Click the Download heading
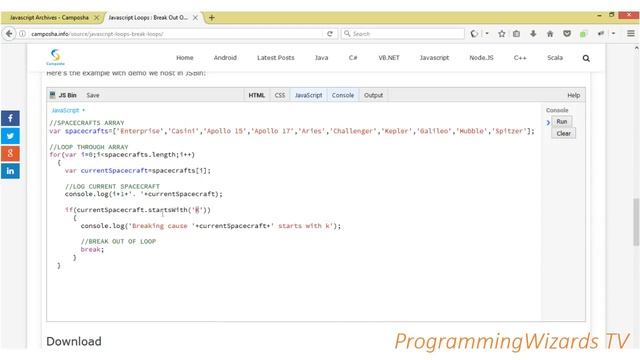Viewport: 640px width, 360px height. (x=74, y=341)
